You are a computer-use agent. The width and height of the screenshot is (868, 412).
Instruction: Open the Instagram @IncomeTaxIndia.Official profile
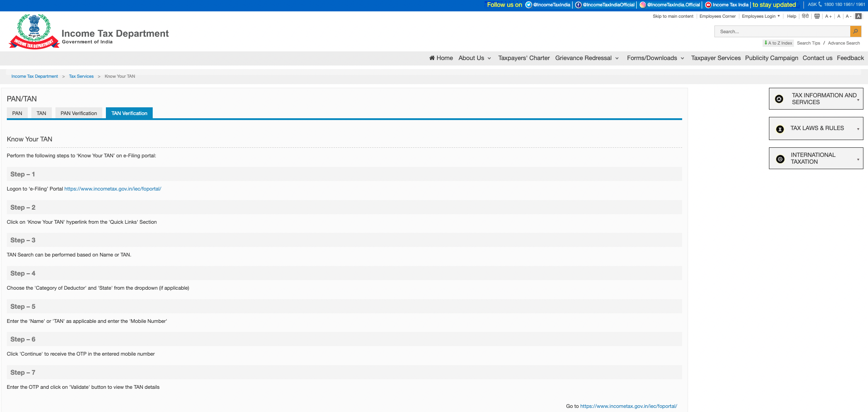670,5
